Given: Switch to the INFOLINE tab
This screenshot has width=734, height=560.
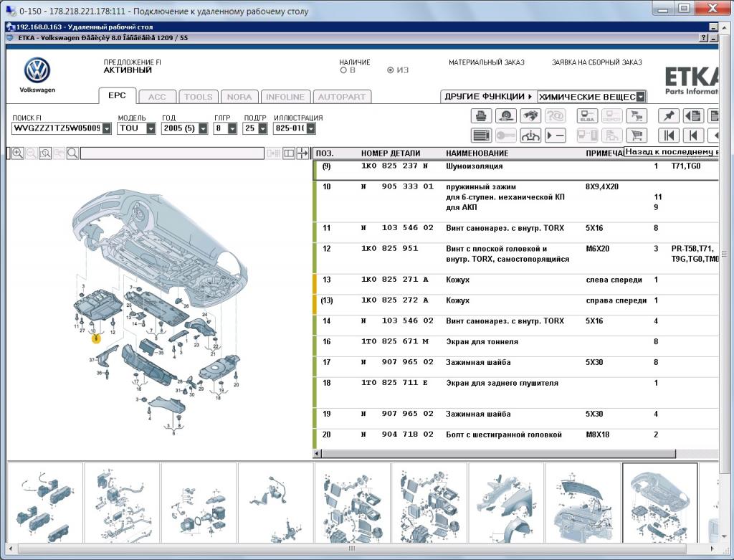Looking at the screenshot, I should coord(285,97).
